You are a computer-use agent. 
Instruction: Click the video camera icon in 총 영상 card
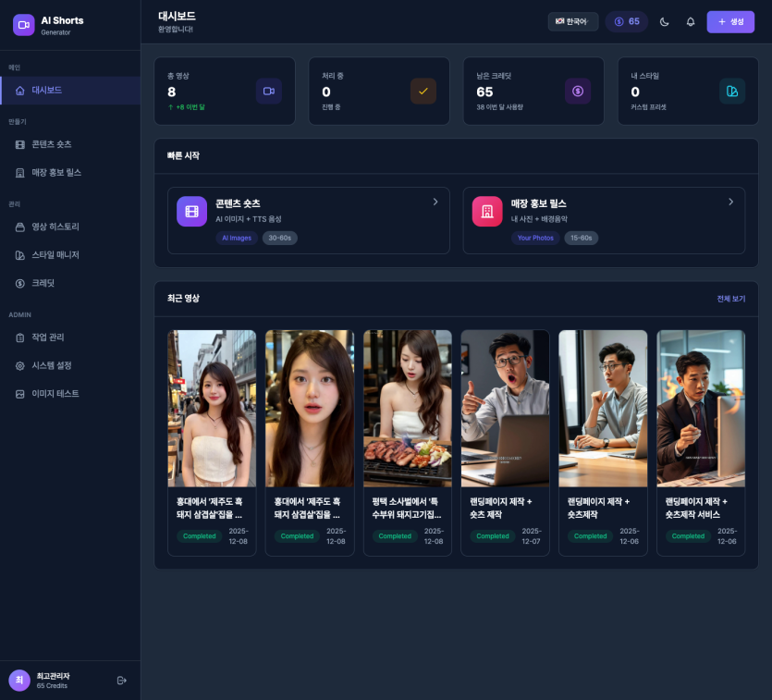click(269, 91)
